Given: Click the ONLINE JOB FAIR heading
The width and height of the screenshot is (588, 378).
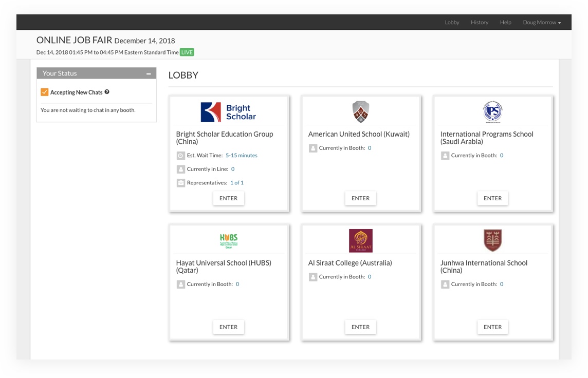Looking at the screenshot, I should (74, 40).
